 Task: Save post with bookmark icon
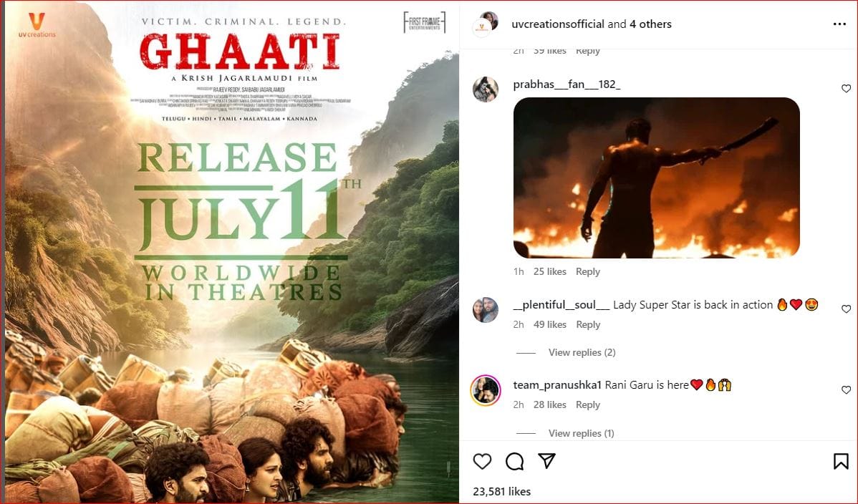coord(841,461)
